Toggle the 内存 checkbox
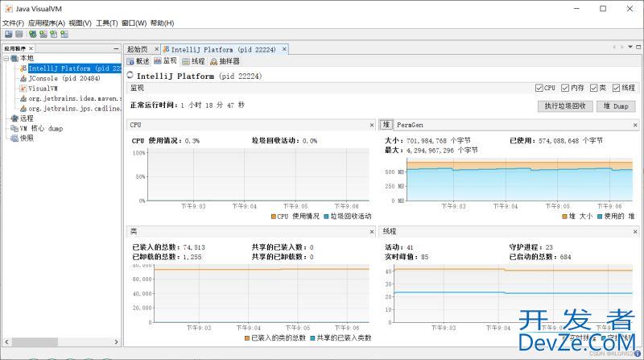This screenshot has height=360, width=644. [565, 88]
